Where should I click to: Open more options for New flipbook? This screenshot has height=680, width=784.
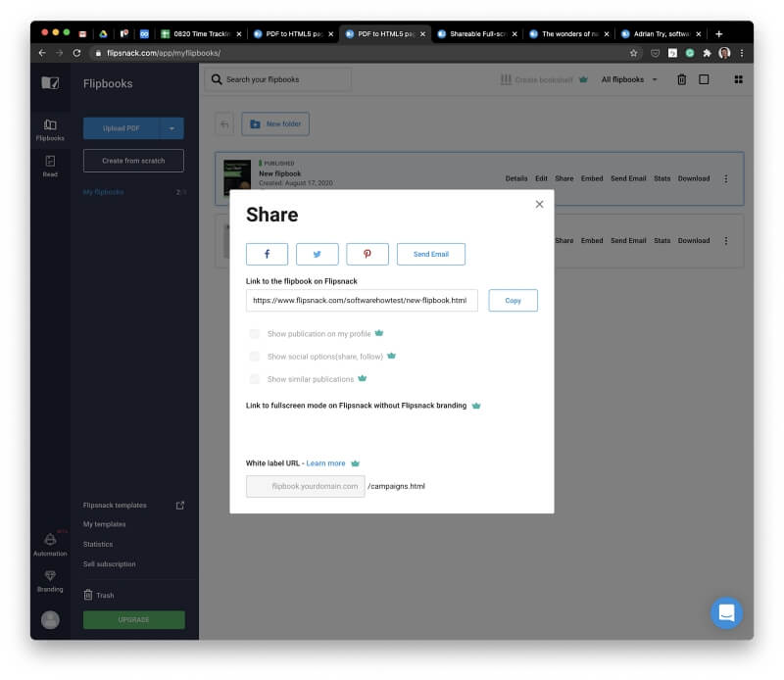point(725,178)
